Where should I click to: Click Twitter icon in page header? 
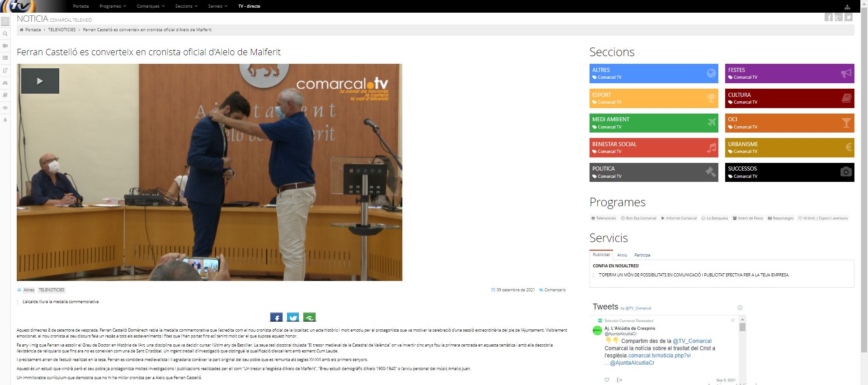849,18
